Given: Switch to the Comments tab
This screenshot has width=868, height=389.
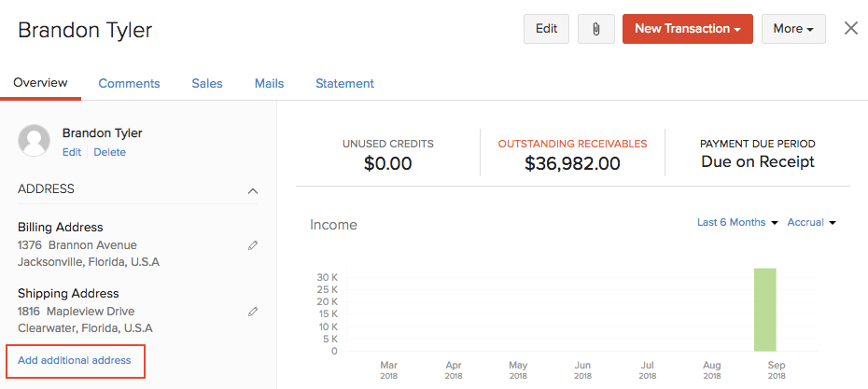Looking at the screenshot, I should 129,83.
